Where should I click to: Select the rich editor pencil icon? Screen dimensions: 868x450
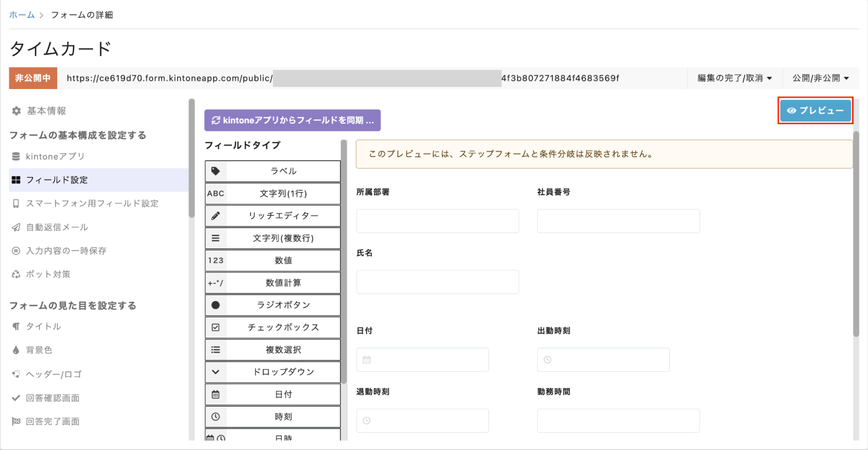click(x=215, y=216)
